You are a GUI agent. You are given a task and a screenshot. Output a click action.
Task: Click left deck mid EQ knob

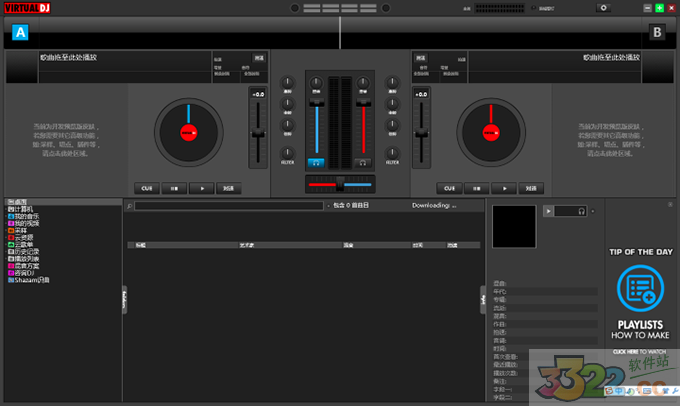click(x=287, y=104)
